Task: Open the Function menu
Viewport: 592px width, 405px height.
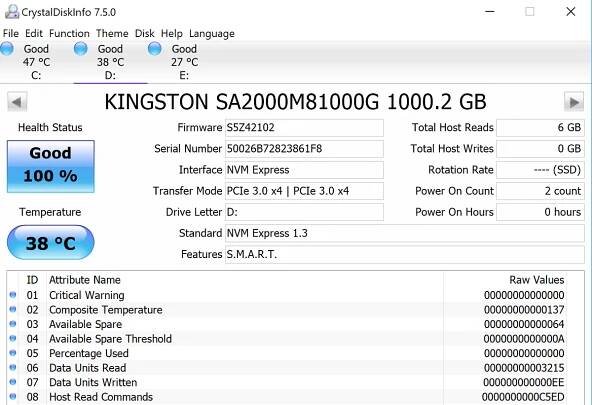Action: (x=69, y=34)
